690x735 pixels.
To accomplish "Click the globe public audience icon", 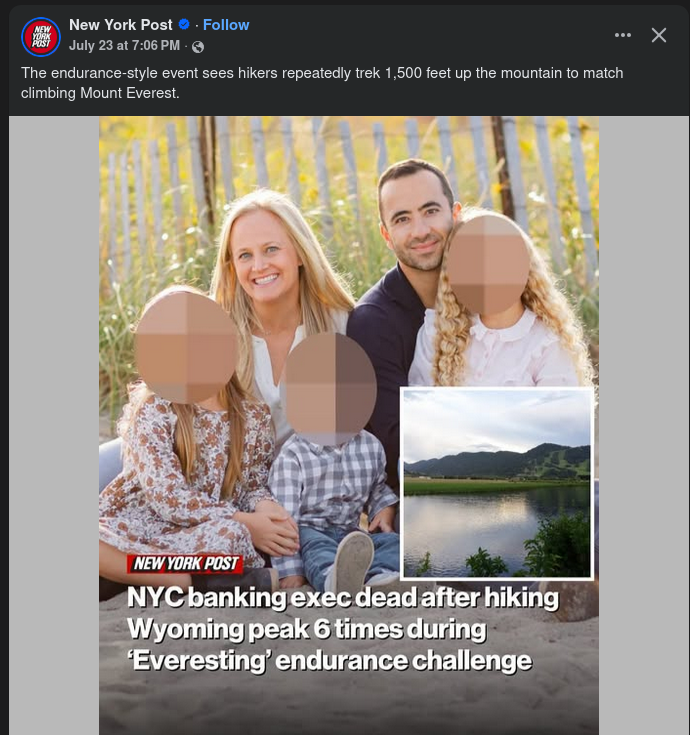I will pyautogui.click(x=198, y=46).
